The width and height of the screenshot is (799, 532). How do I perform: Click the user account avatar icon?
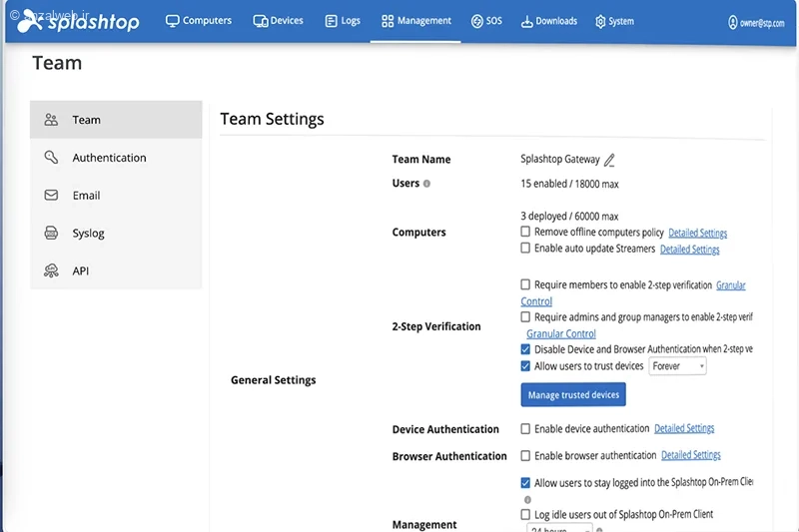tap(732, 22)
